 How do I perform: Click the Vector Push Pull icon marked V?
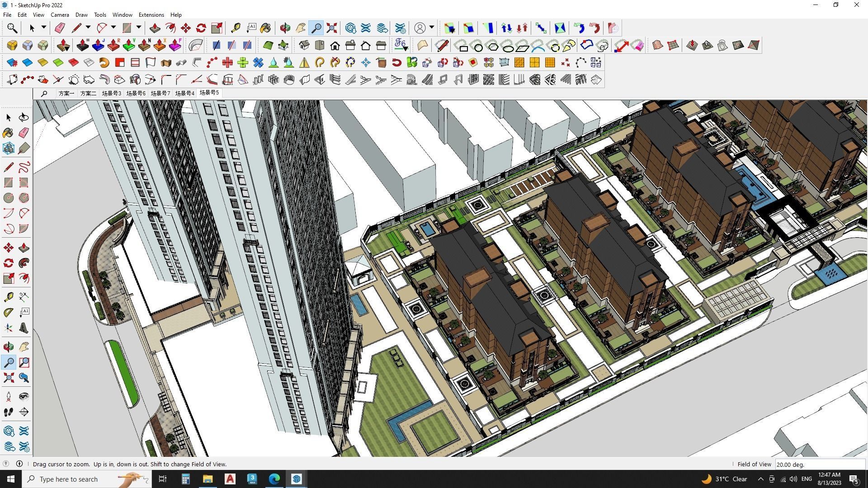pyautogui.click(x=129, y=45)
